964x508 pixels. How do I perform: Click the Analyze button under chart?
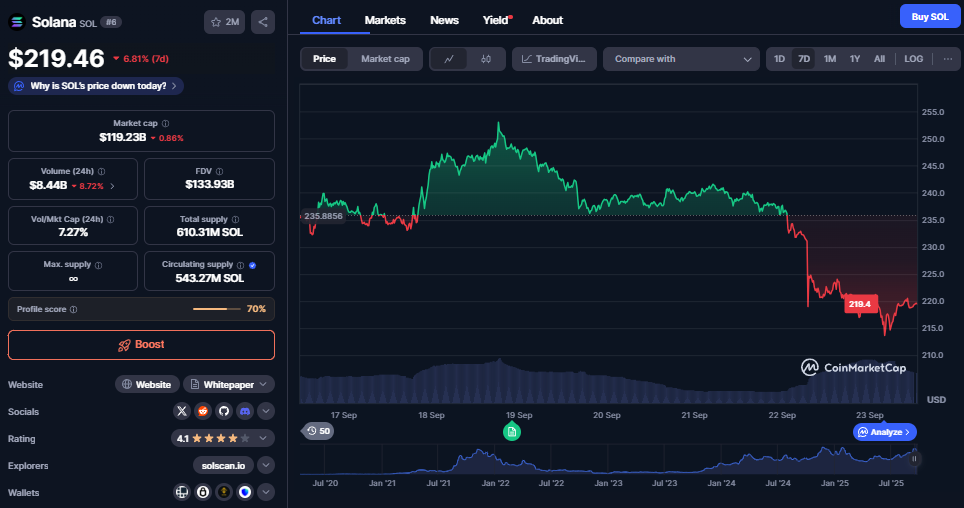click(x=885, y=432)
